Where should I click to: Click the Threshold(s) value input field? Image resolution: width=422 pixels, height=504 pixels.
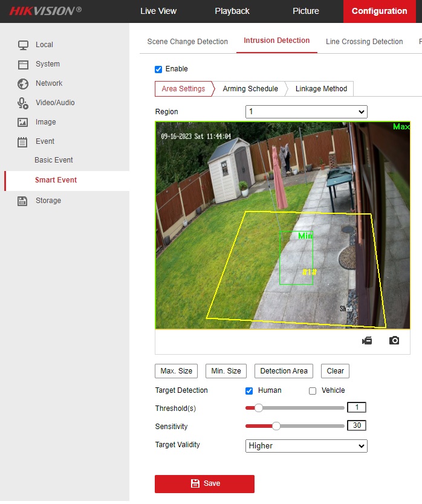(357, 407)
